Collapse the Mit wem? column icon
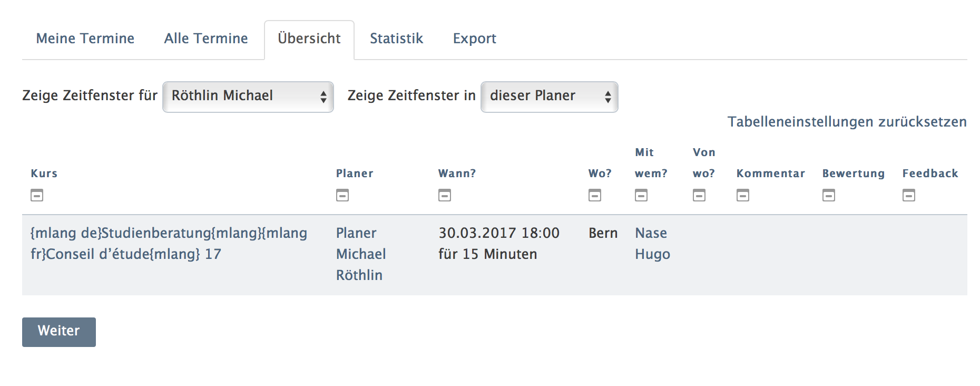 [x=641, y=196]
